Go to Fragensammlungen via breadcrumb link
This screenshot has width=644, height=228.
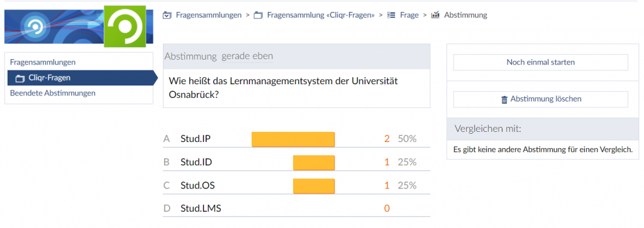[209, 15]
